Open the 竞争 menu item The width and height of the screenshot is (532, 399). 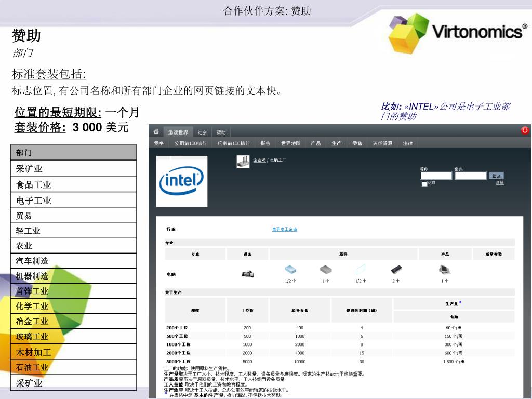[x=159, y=143]
